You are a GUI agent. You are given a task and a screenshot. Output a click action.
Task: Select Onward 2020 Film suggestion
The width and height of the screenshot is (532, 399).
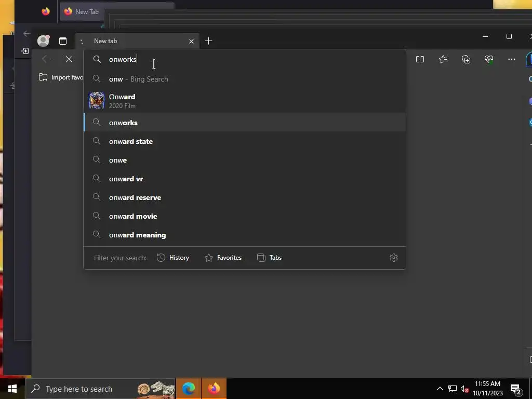pos(245,101)
